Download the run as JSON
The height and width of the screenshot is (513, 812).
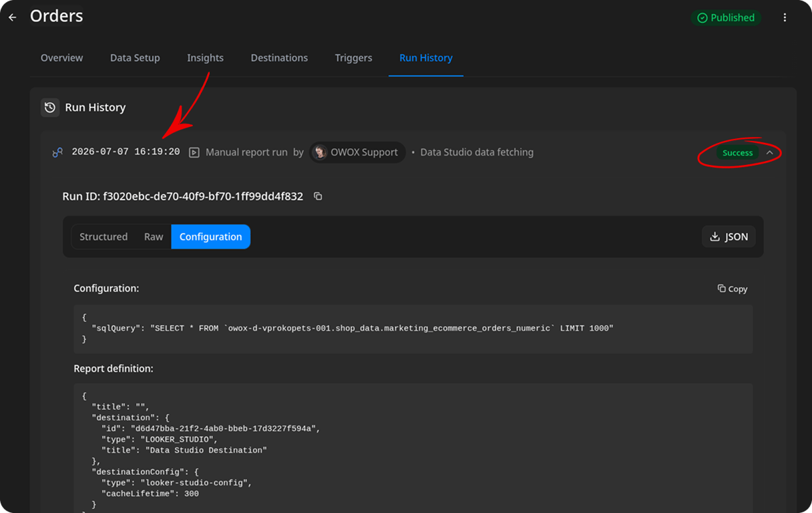(x=729, y=236)
